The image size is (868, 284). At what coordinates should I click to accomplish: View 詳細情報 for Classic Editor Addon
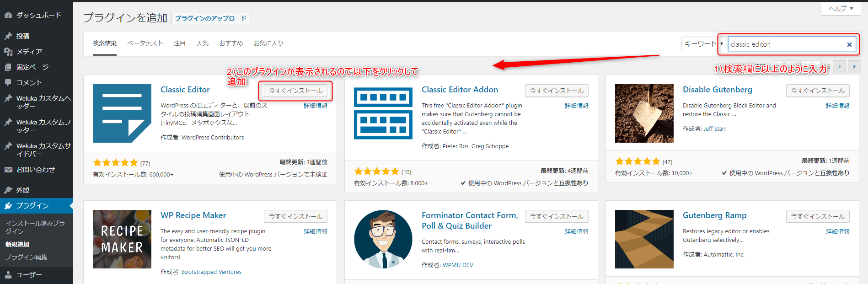click(577, 106)
